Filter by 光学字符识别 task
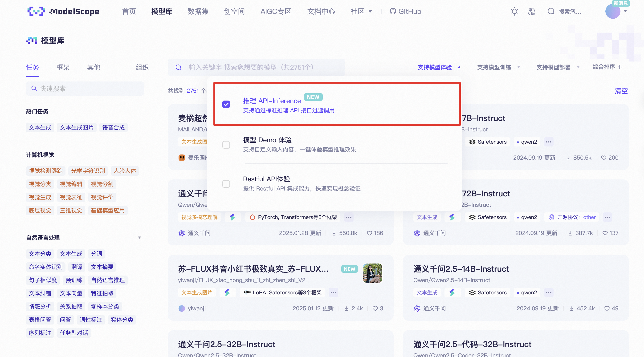Screen dimensions: 644x357 tap(88, 171)
